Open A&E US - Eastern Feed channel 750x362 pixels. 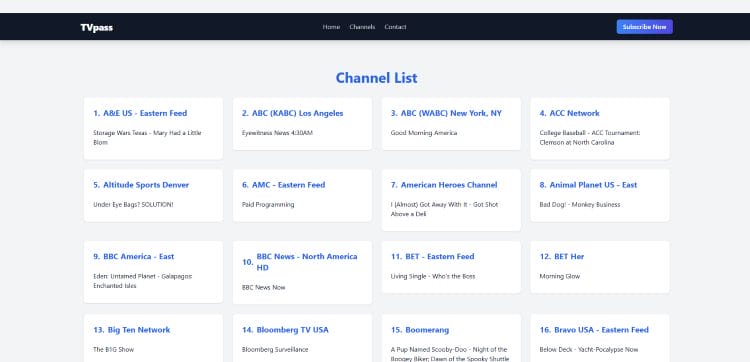(x=145, y=113)
